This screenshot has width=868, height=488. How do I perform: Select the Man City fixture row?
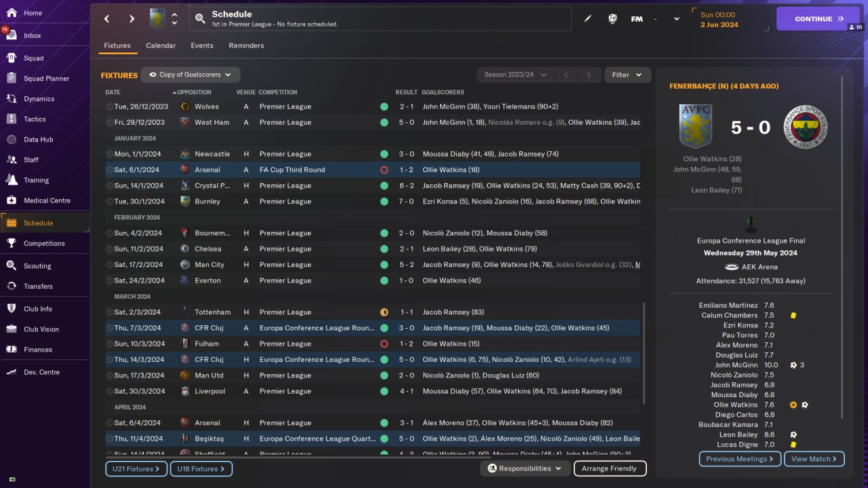[372, 265]
